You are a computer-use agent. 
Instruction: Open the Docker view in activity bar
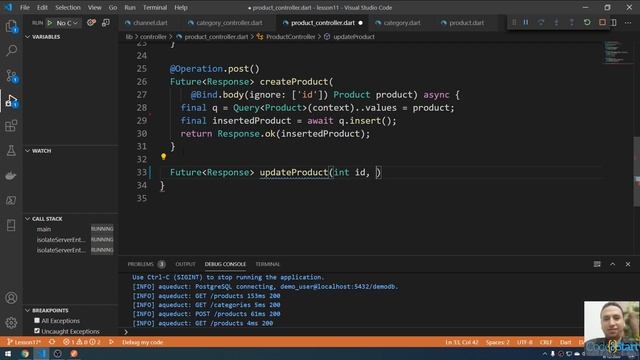(x=11, y=176)
